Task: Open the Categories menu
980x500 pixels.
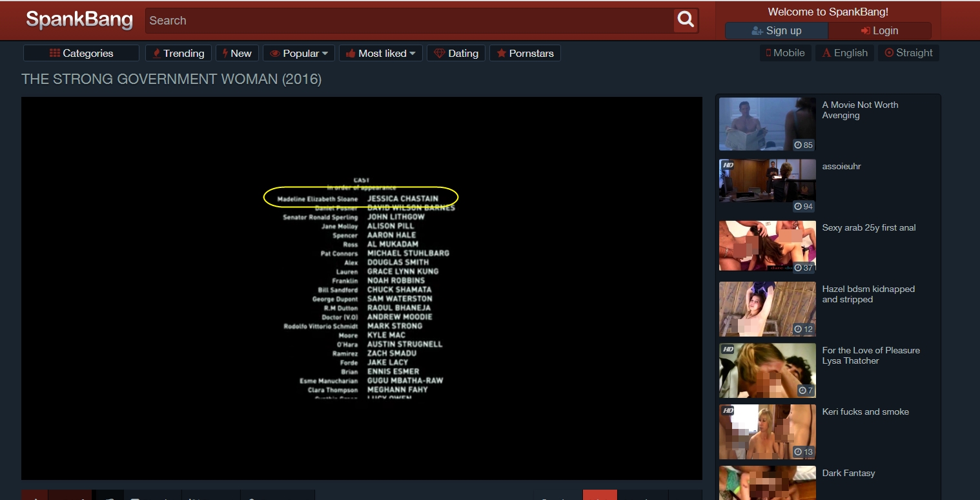Action: click(81, 53)
